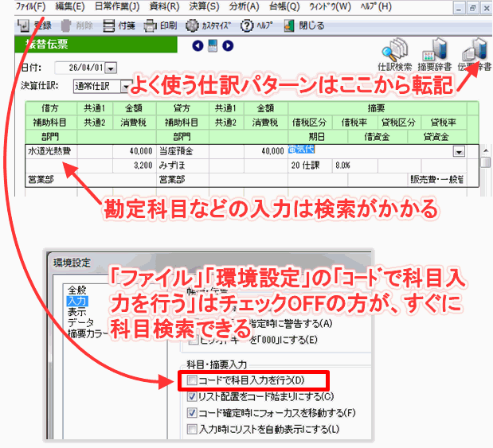Click the 登録 register toolbar icon
Image resolution: width=493 pixels, height=448 pixels.
pos(24,25)
